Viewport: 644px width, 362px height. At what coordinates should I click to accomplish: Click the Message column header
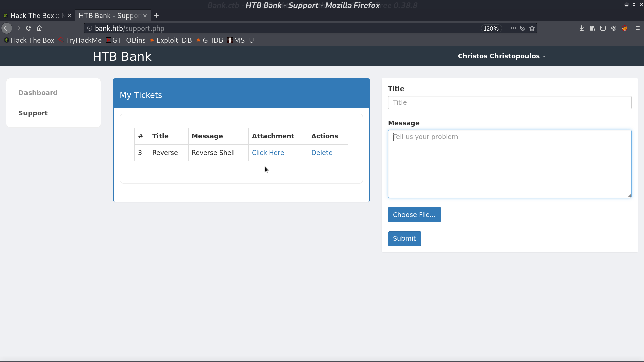[218, 136]
